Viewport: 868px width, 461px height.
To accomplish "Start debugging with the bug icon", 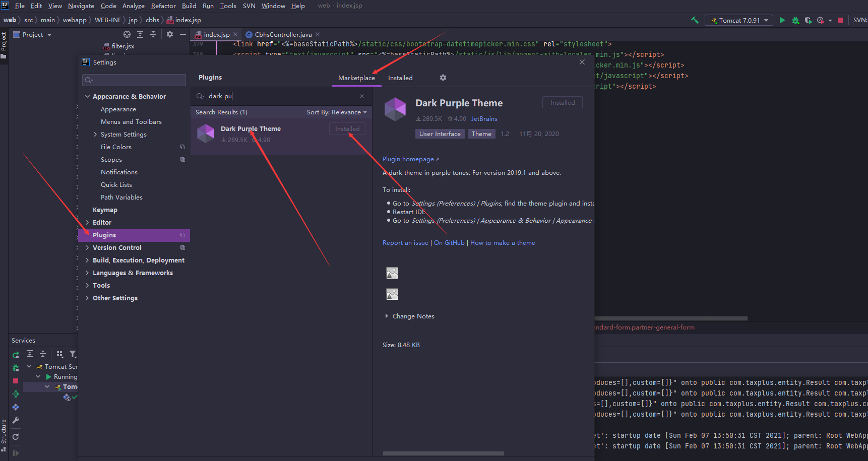I will pos(795,20).
